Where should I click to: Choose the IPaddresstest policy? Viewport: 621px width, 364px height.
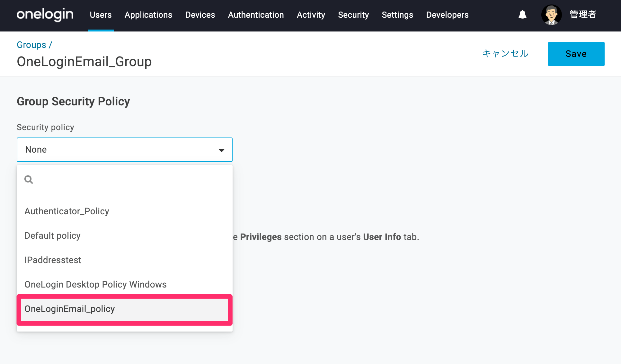125,260
